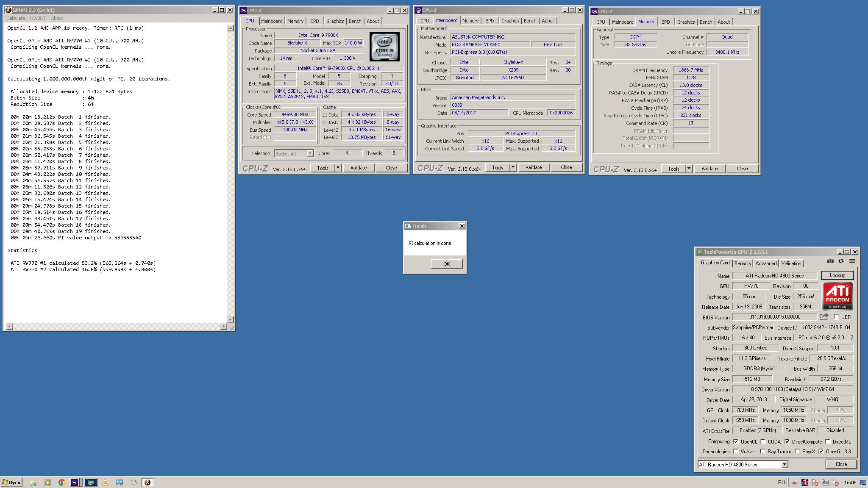This screenshot has width=868, height=488.
Task: Switch to Advanced tab in GPU-Z
Action: click(x=766, y=263)
